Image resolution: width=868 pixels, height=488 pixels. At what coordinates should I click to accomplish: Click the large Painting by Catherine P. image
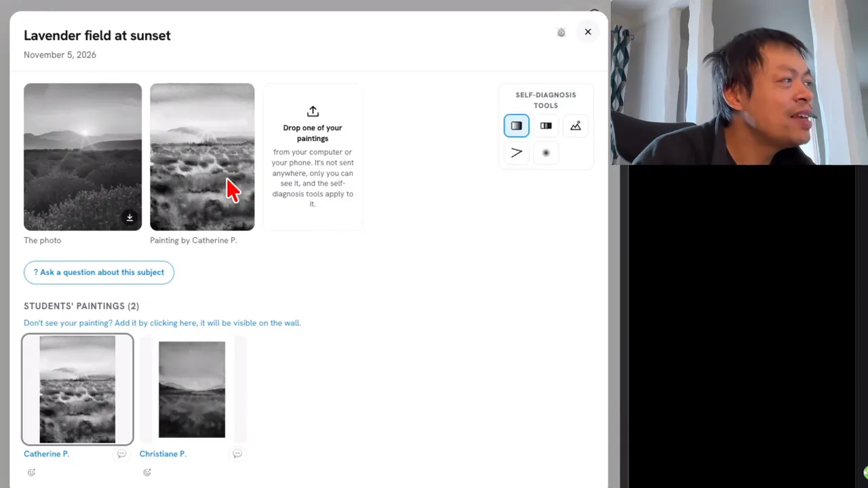(202, 157)
